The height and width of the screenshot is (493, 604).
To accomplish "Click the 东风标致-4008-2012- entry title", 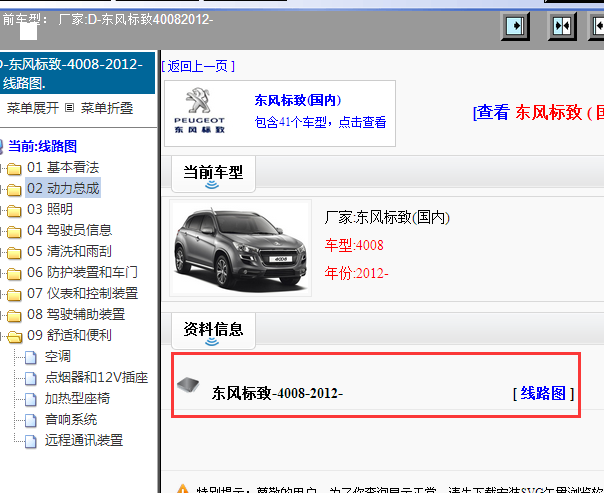I will click(x=277, y=393).
